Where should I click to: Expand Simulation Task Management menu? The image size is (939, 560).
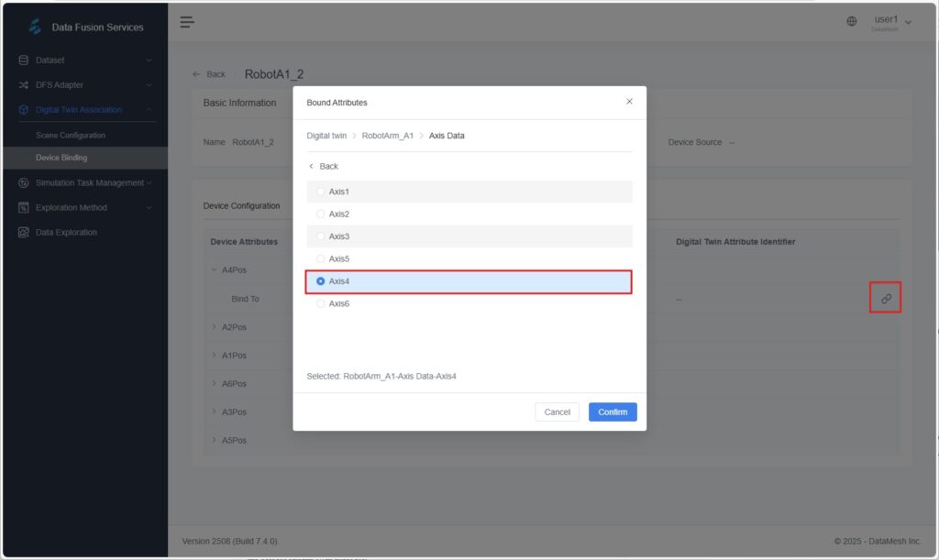[89, 183]
